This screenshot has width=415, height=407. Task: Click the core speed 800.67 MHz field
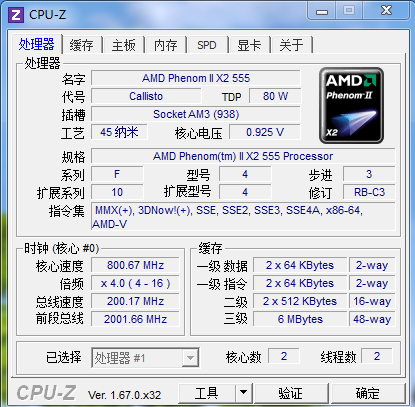(x=135, y=265)
